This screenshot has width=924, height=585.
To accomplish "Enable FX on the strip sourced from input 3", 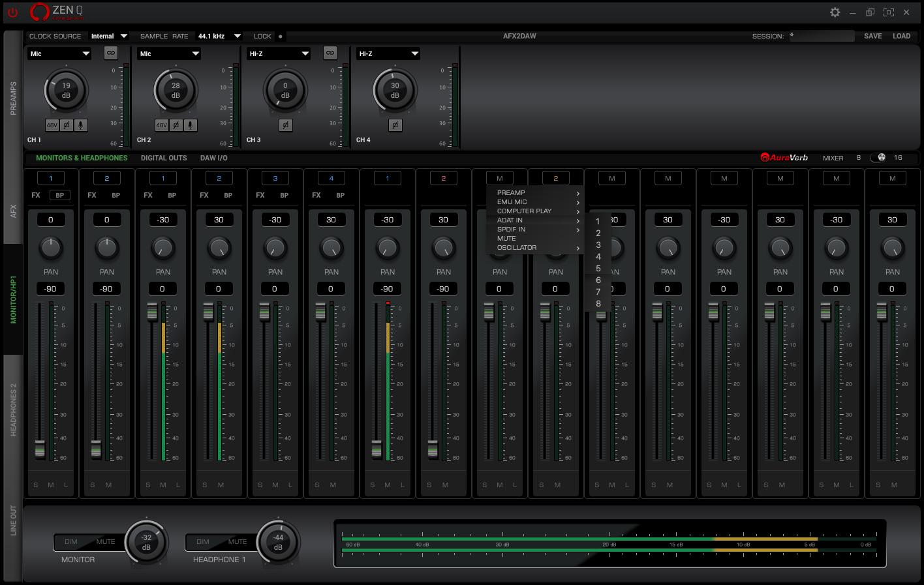I will [x=260, y=195].
